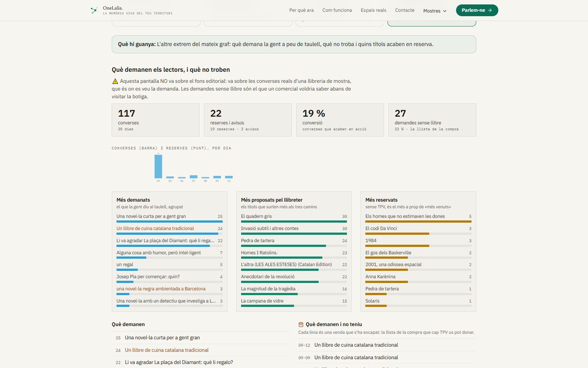The image size is (588, 368).
Task: Click the OneLalia logo icon
Action: pyautogui.click(x=94, y=10)
